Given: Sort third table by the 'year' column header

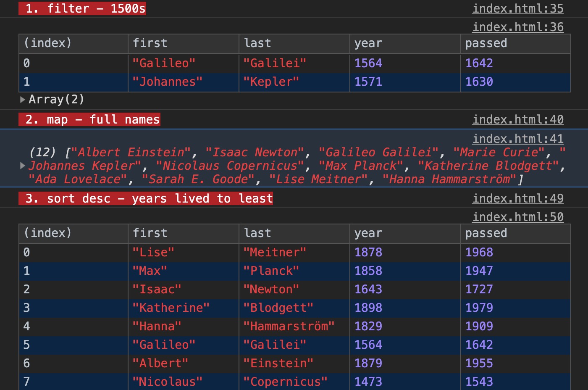Looking at the screenshot, I should [x=405, y=233].
